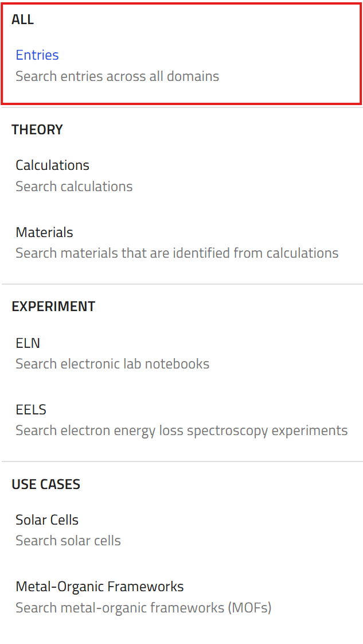Click "Search entries across all domains" description
The height and width of the screenshot is (644, 363).
tap(118, 76)
